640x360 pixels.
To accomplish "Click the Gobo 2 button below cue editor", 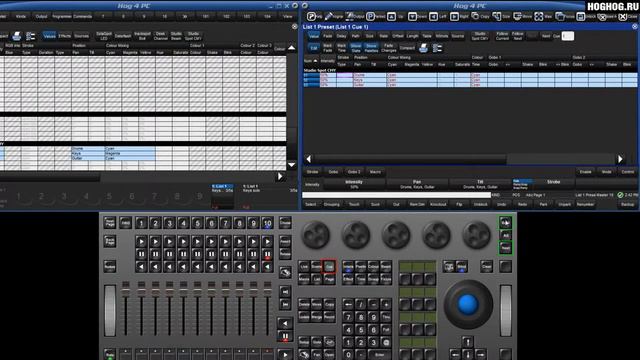I will pyautogui.click(x=354, y=172).
